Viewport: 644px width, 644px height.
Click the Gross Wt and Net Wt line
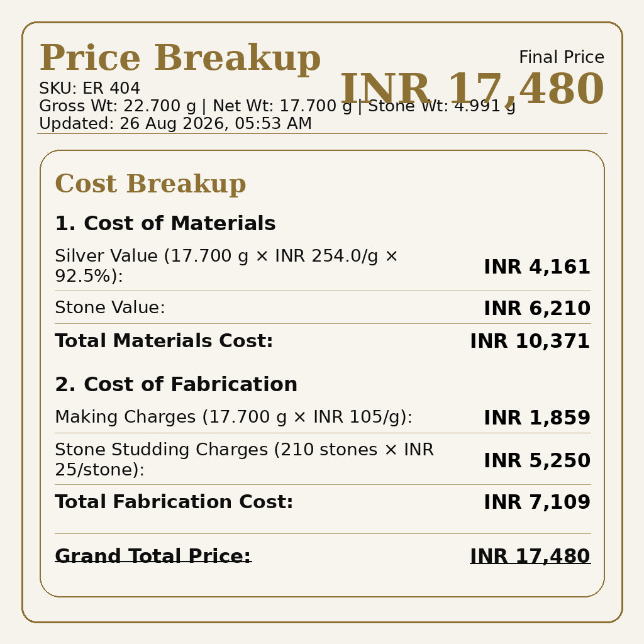click(277, 106)
